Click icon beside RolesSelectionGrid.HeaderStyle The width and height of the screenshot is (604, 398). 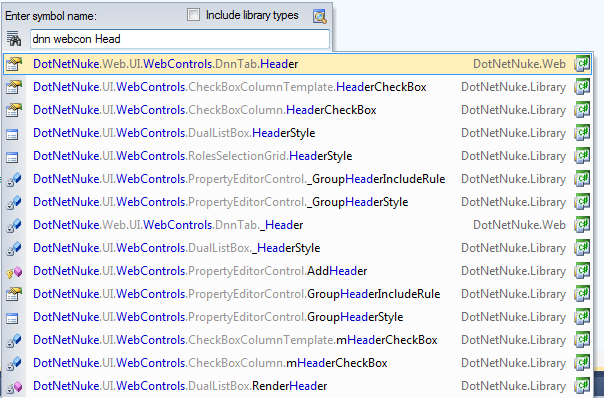click(x=12, y=157)
